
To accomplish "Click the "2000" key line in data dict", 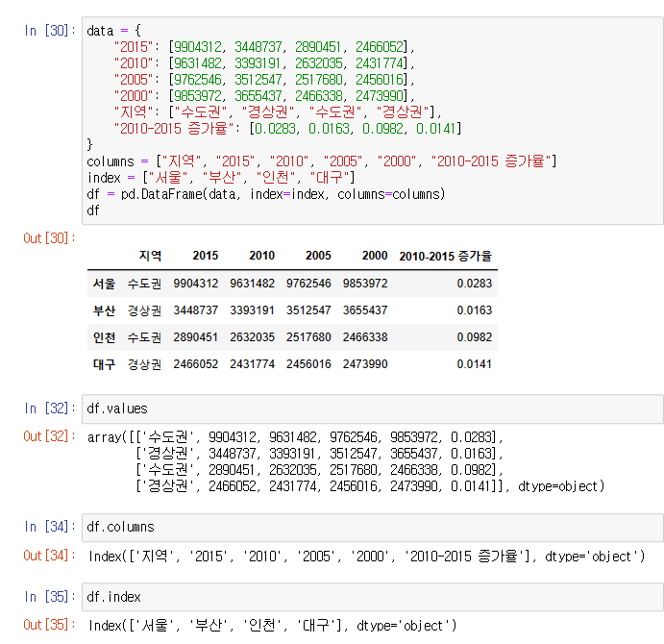I will [264, 96].
